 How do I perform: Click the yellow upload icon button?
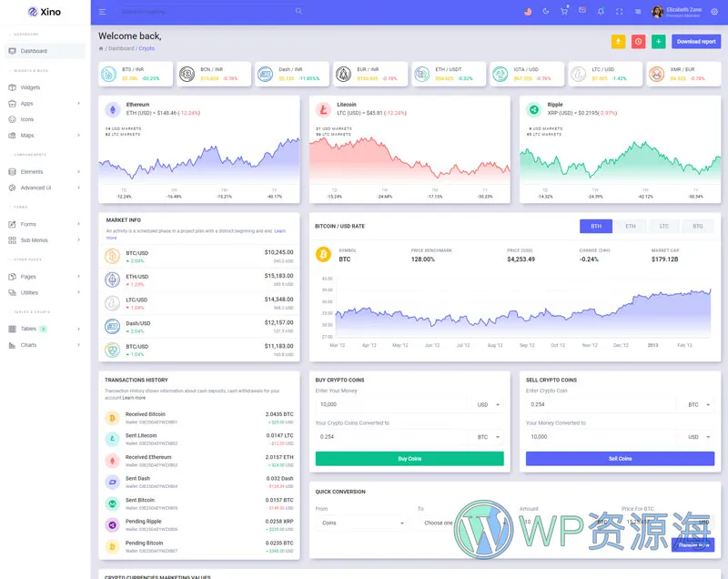click(x=619, y=41)
